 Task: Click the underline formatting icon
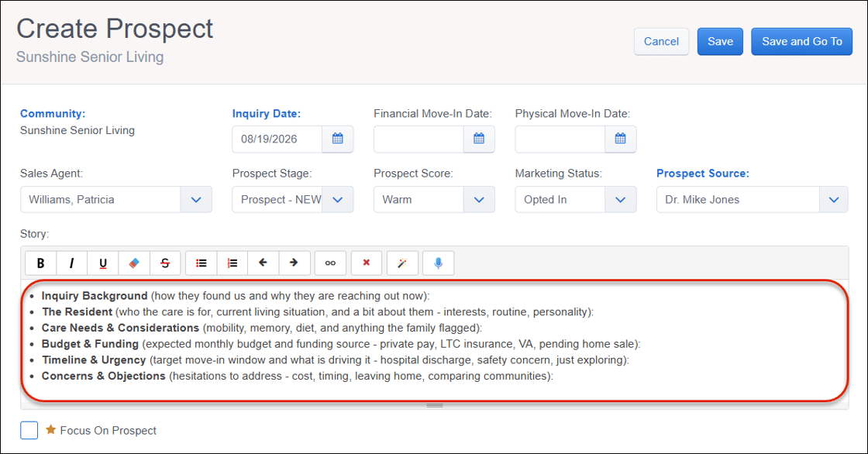click(102, 263)
